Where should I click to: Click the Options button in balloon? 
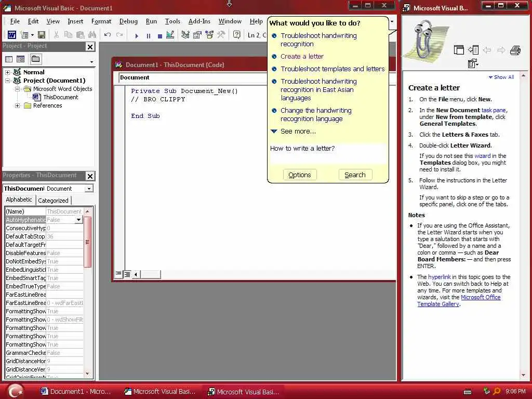[x=300, y=175]
